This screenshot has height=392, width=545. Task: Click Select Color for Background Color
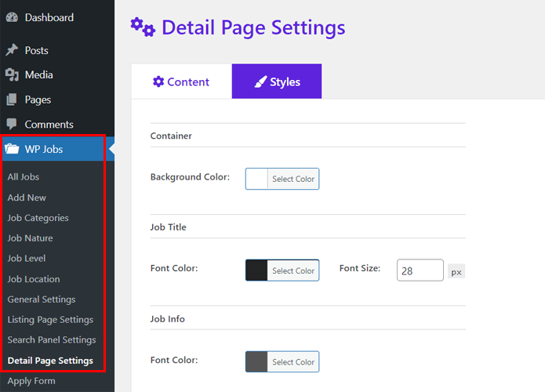click(x=293, y=179)
